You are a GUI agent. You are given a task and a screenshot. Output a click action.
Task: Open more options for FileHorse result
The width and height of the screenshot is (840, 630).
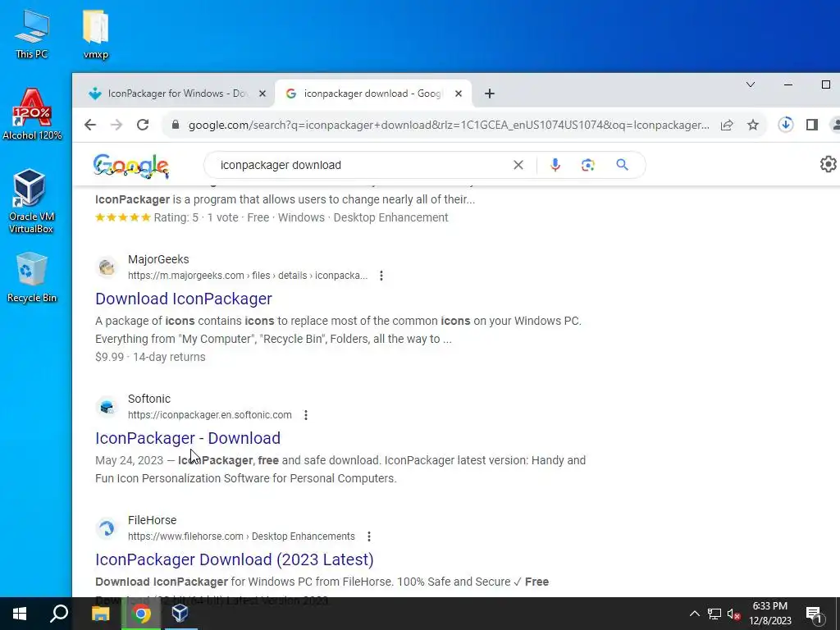[368, 536]
